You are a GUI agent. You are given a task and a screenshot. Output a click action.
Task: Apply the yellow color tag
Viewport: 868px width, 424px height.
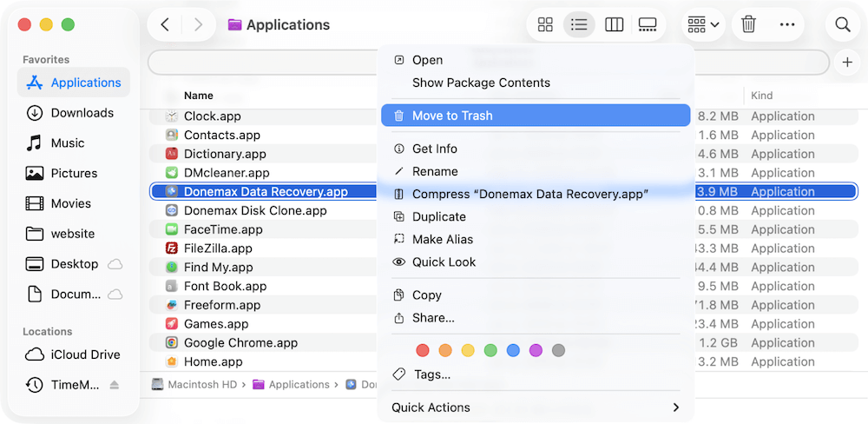(468, 350)
